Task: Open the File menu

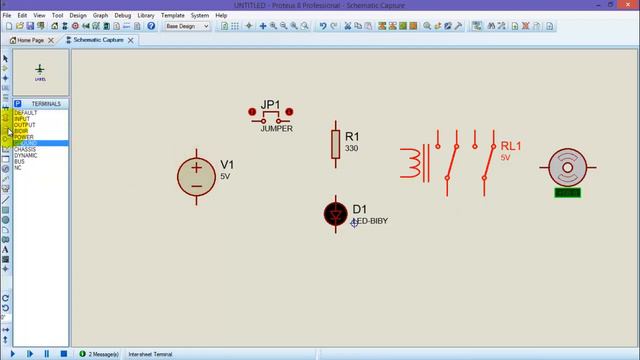Action: (x=7, y=15)
